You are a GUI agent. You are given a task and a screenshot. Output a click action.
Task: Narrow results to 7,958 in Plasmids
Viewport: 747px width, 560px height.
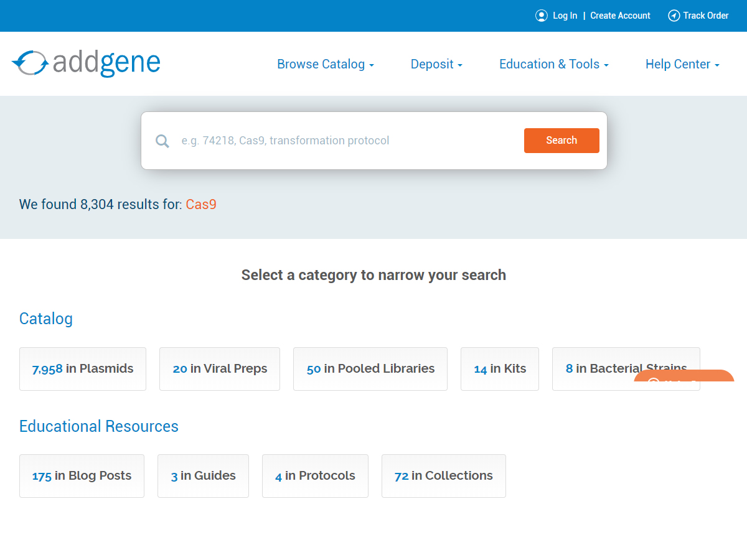pos(83,369)
